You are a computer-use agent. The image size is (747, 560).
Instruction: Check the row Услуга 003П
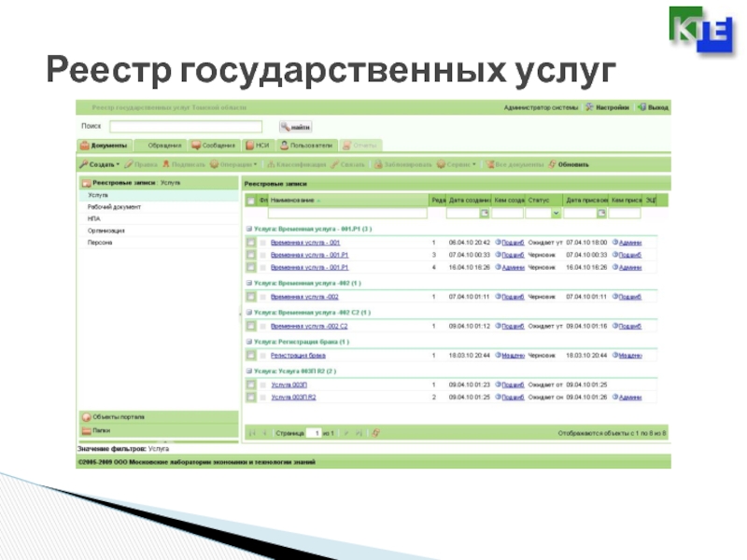251,385
